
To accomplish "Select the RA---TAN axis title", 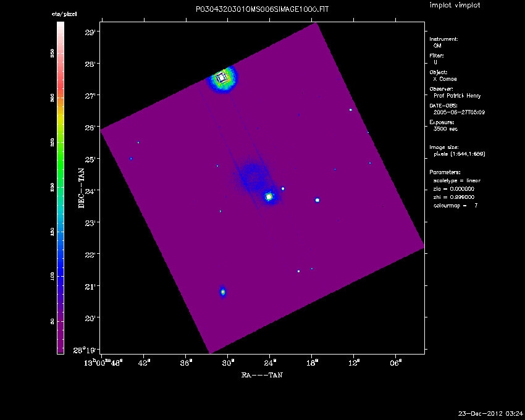I will pos(262,375).
